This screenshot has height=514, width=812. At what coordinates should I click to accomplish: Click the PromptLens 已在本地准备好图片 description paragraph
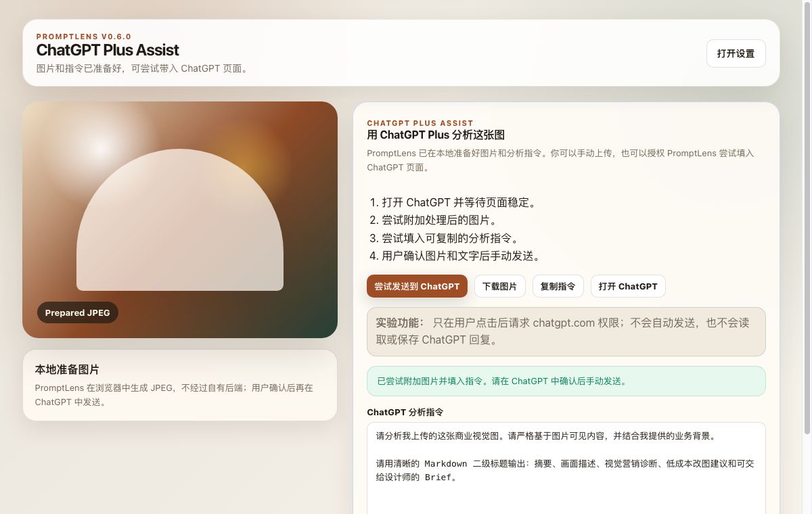point(561,160)
